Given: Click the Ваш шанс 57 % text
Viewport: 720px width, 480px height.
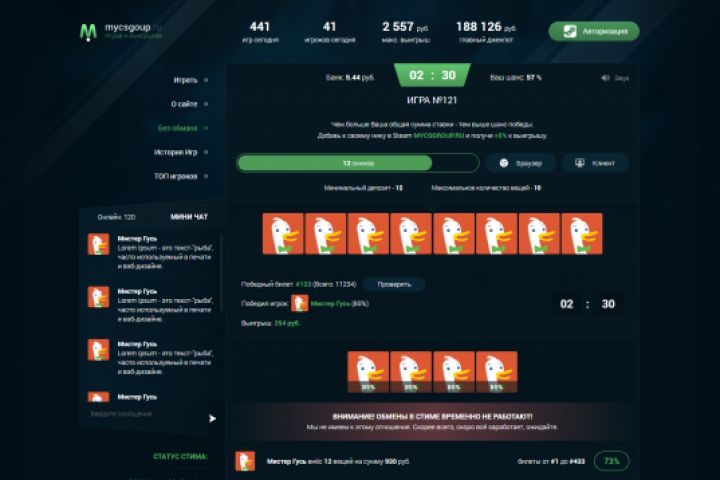Looking at the screenshot, I should point(516,78).
